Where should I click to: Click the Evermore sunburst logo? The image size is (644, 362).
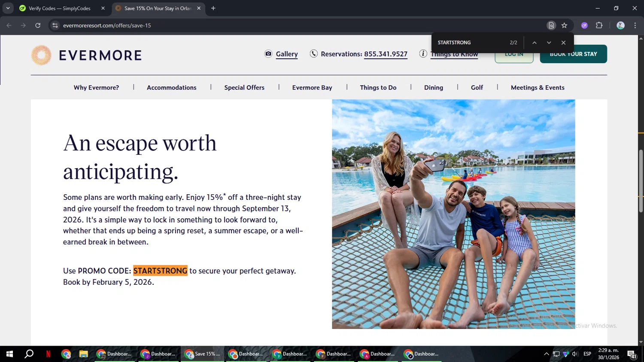(41, 55)
